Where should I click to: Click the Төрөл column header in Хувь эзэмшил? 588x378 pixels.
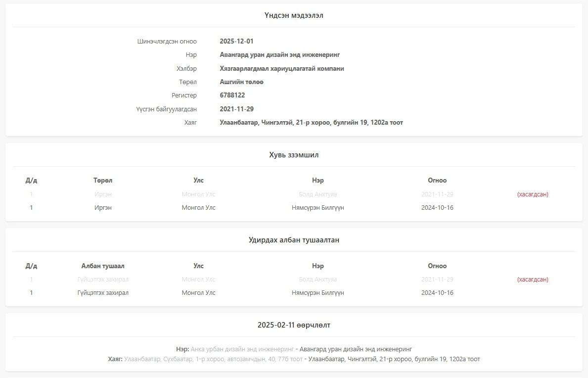[103, 181]
